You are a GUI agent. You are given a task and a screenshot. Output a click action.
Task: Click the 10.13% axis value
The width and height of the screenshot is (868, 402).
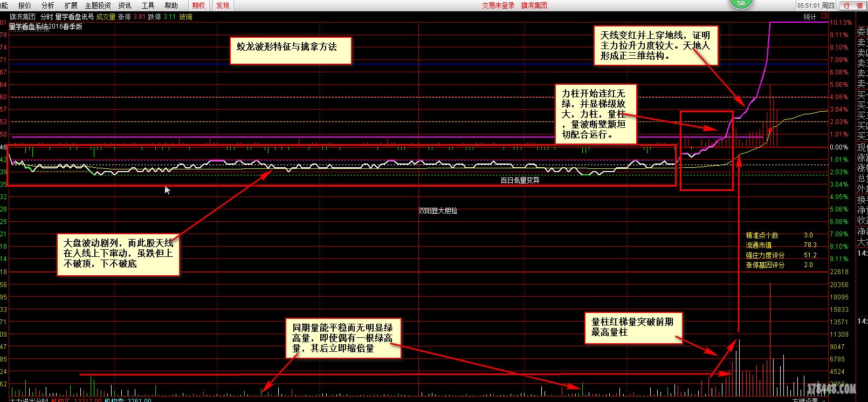pyautogui.click(x=841, y=23)
